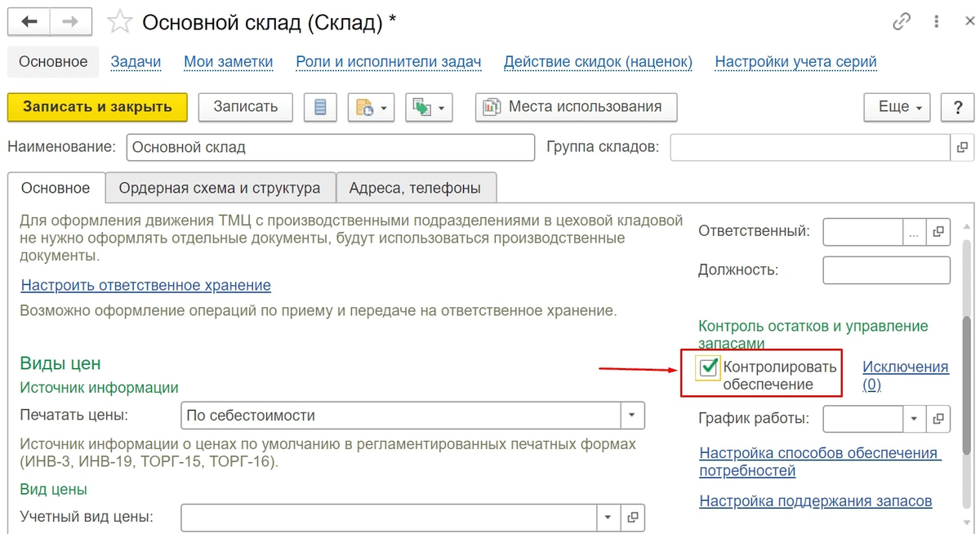The height and width of the screenshot is (534, 980).
Task: Click the Записать и закрыть button
Action: (x=97, y=107)
